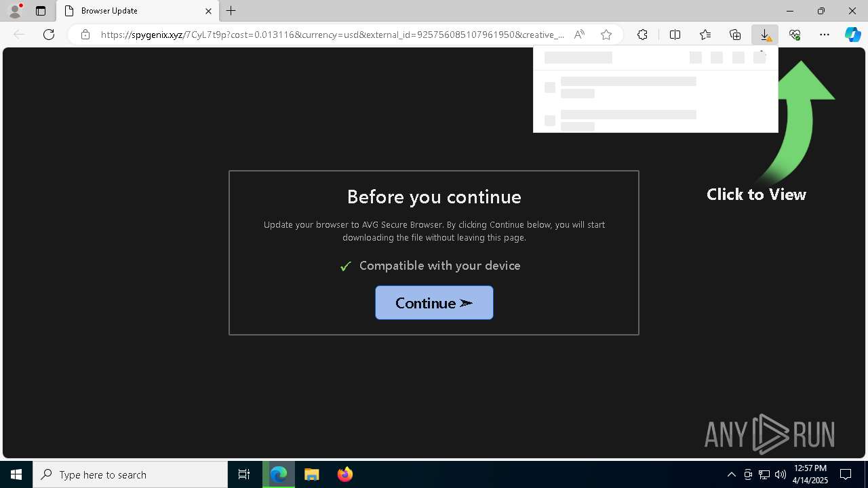
Task: Click the Continue button in the dialog
Action: 434,303
